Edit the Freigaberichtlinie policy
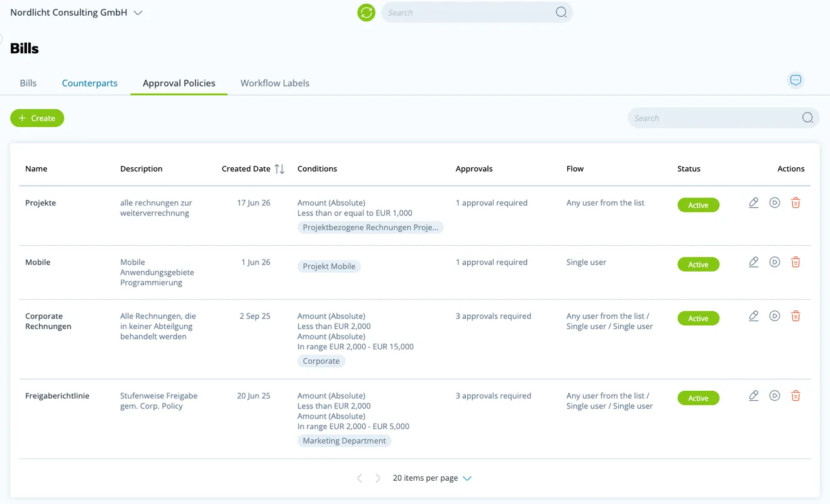This screenshot has width=830, height=504. tap(754, 396)
